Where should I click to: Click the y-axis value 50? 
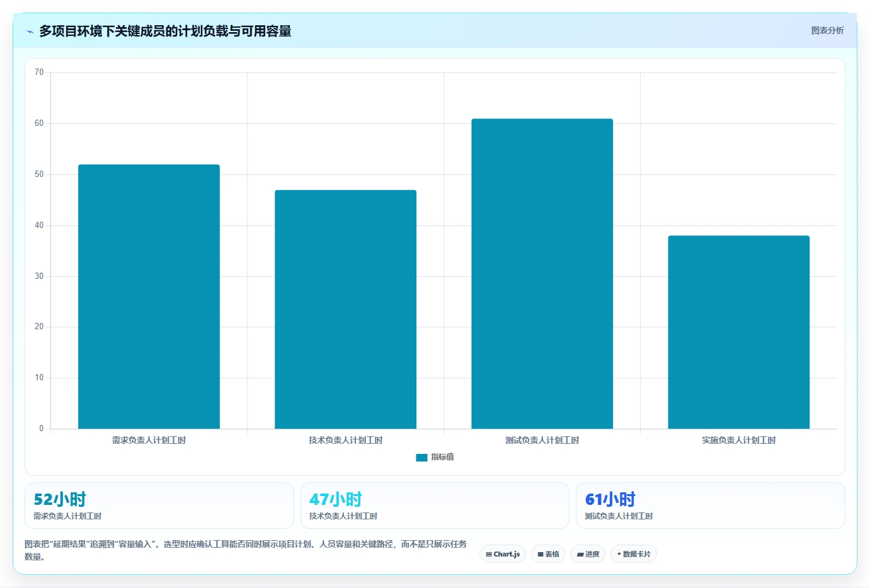(x=39, y=174)
